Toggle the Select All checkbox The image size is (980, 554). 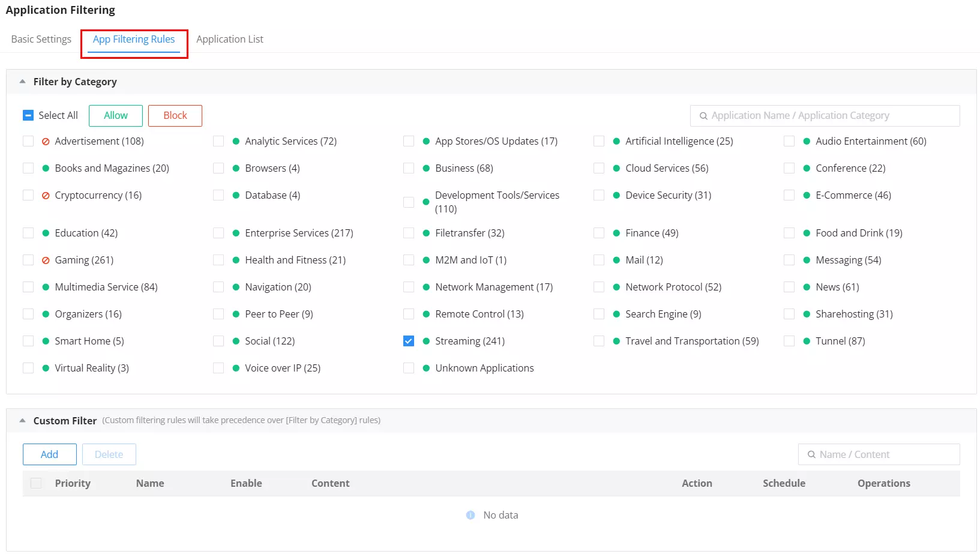(x=28, y=115)
